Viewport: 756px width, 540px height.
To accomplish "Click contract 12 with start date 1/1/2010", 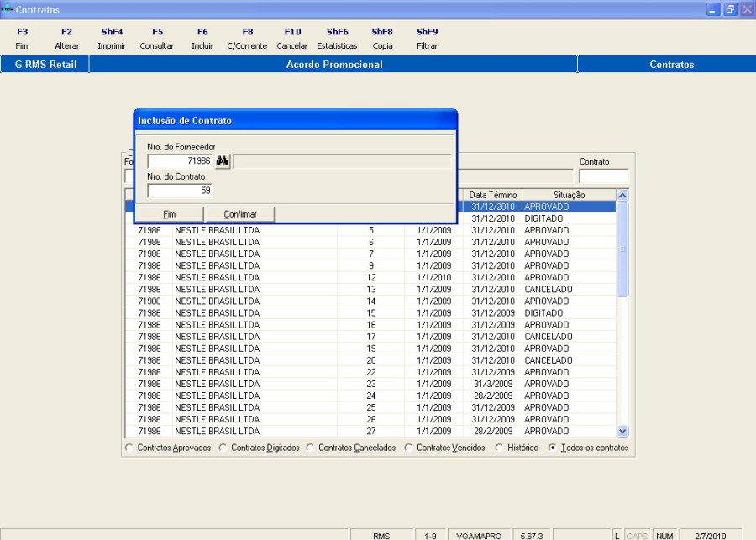I will tap(370, 278).
